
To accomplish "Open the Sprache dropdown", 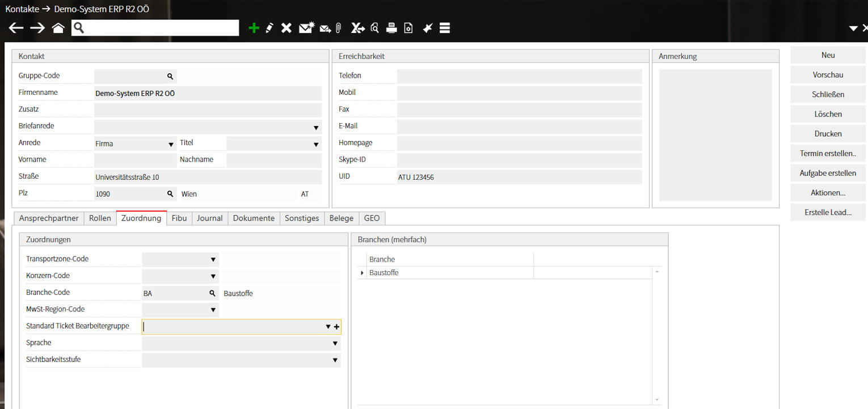I will pos(335,344).
